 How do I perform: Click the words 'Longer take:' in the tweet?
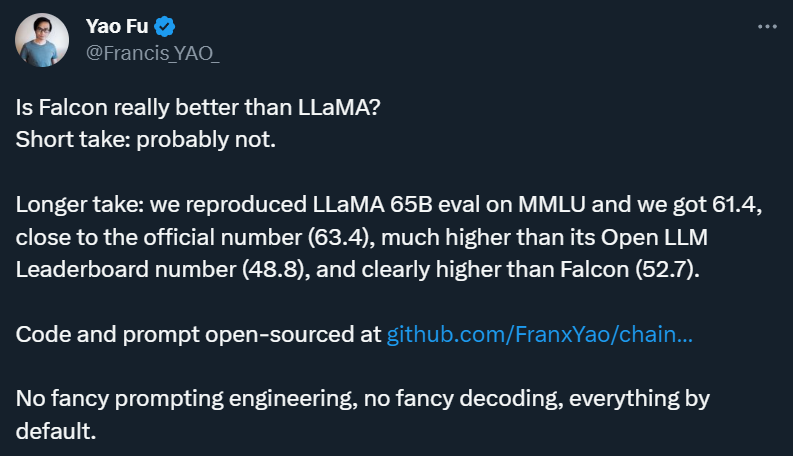tap(80, 205)
